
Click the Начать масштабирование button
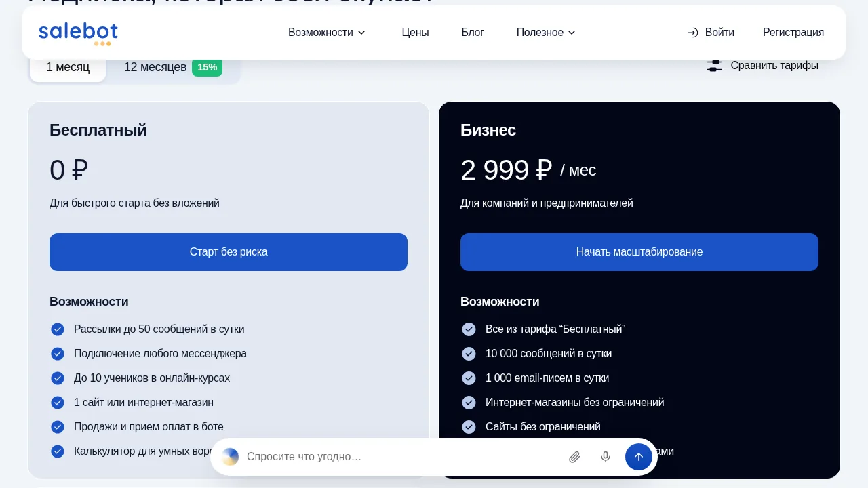click(639, 252)
